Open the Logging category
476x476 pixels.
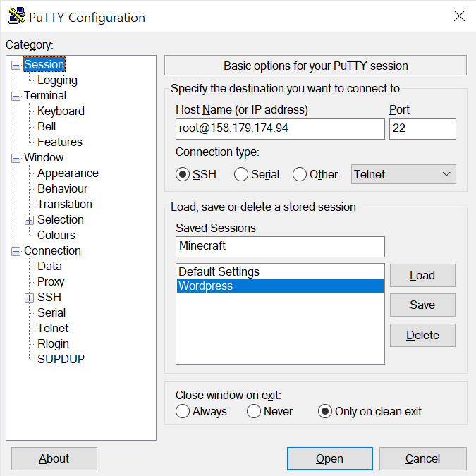tap(57, 80)
